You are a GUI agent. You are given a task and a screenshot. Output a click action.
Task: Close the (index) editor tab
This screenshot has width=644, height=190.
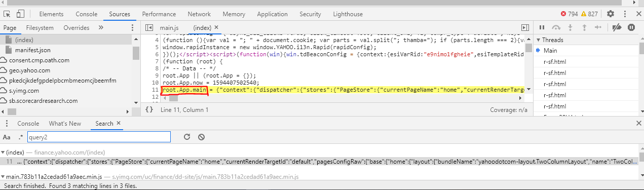click(x=217, y=28)
